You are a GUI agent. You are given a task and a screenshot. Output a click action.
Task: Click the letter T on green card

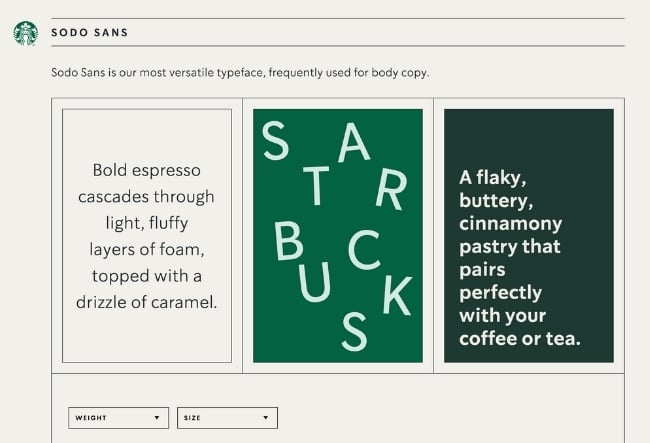point(316,186)
